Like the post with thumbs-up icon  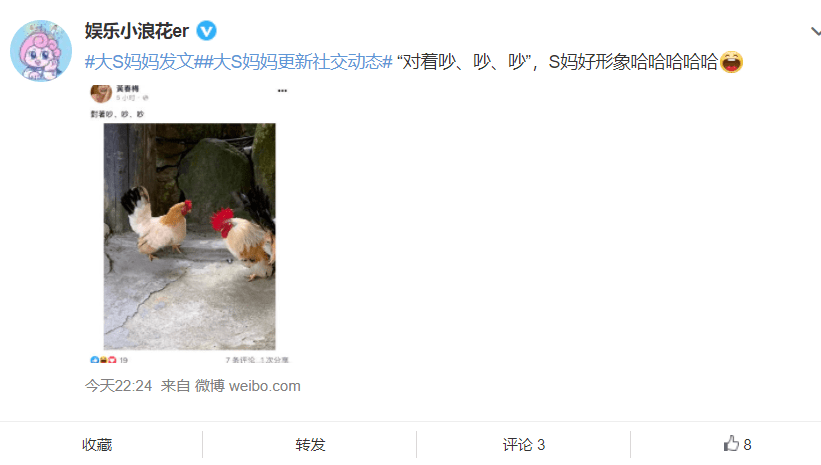[x=731, y=444]
